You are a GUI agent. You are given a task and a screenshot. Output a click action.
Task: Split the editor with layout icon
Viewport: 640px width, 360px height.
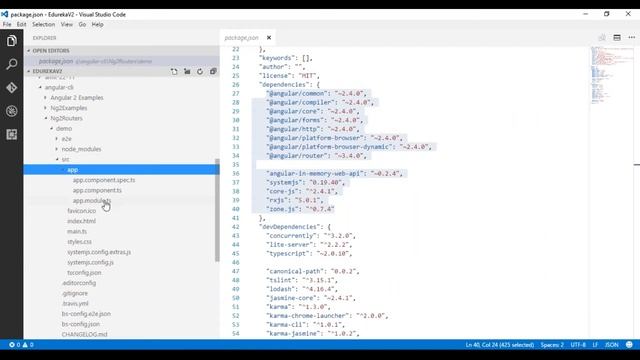pyautogui.click(x=617, y=38)
